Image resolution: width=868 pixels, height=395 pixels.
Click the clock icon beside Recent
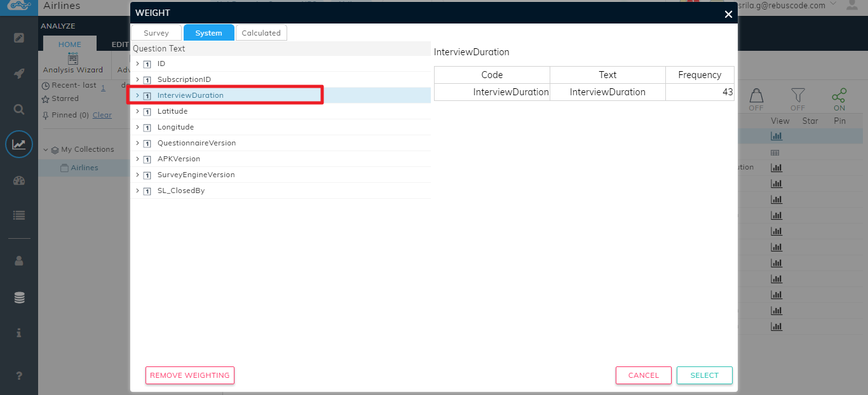click(46, 86)
